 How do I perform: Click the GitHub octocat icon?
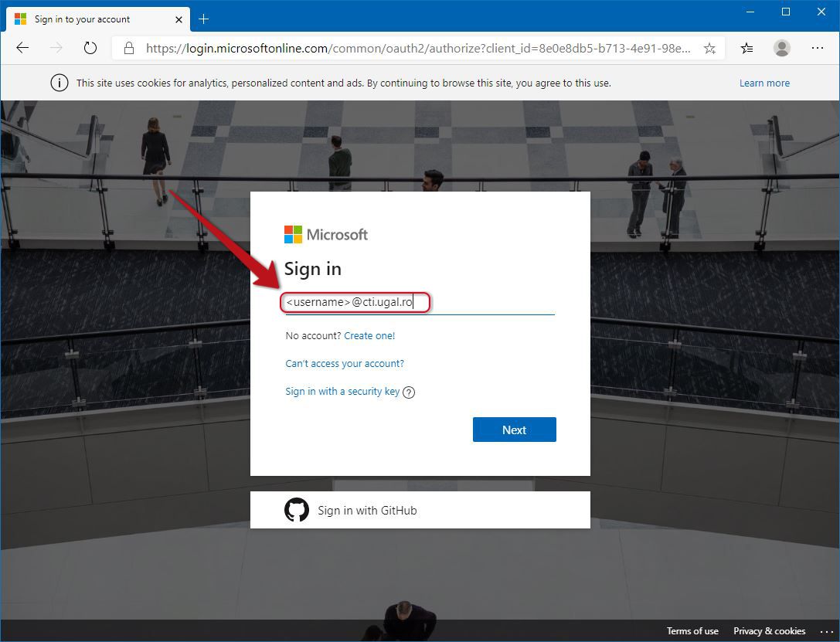pos(297,510)
